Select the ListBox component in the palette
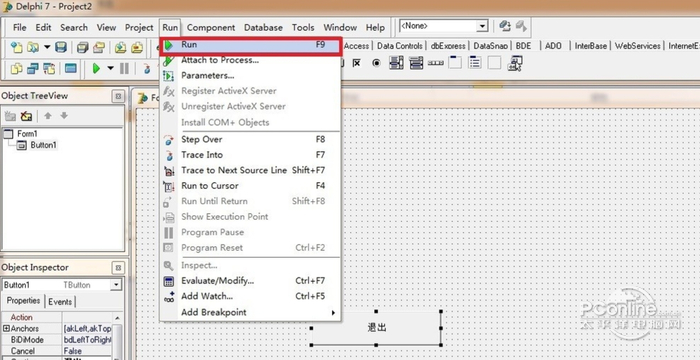Viewport: 700px width, 360px height. 396,63
